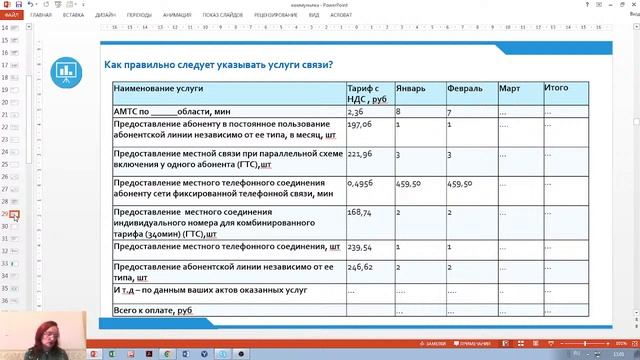The width and height of the screenshot is (640, 360).
Task: Open the ACROBAT ribbon tab
Action: (341, 15)
